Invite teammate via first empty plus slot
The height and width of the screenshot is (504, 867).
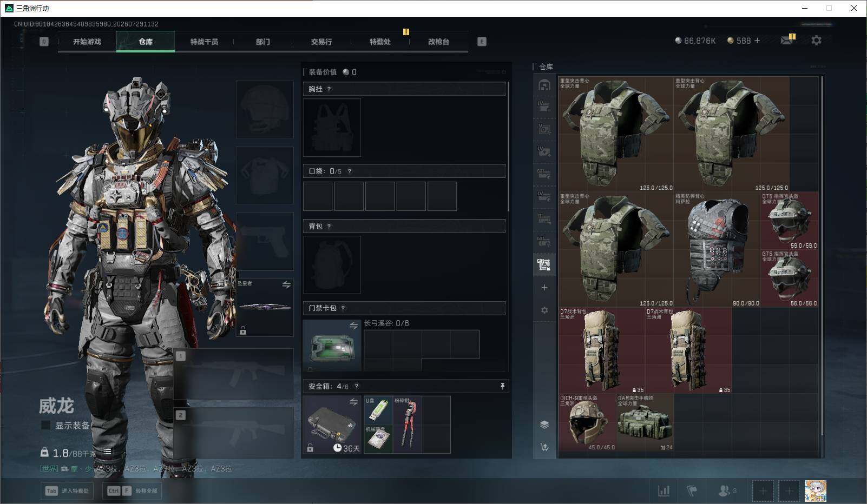point(763,491)
